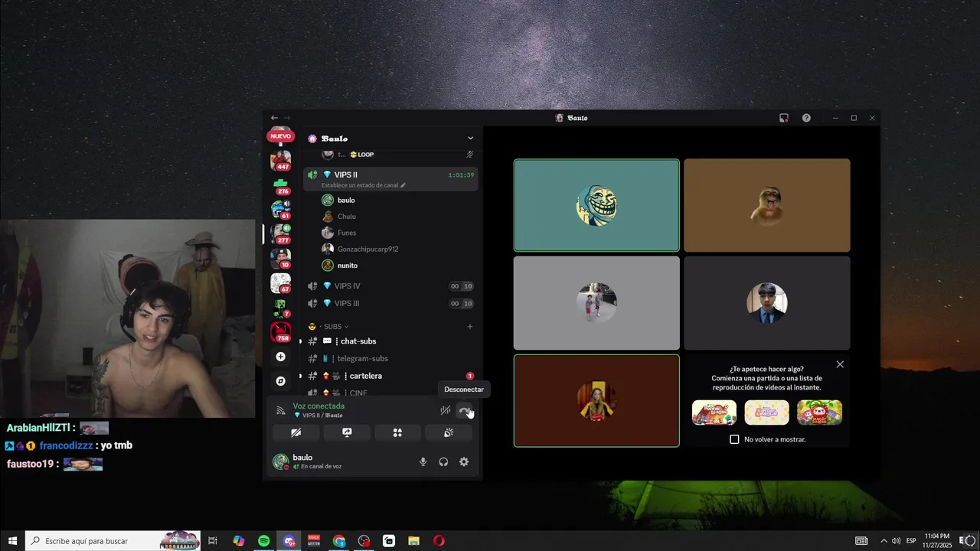Open server with 276 notification badge
980x551 pixels.
coord(281,184)
